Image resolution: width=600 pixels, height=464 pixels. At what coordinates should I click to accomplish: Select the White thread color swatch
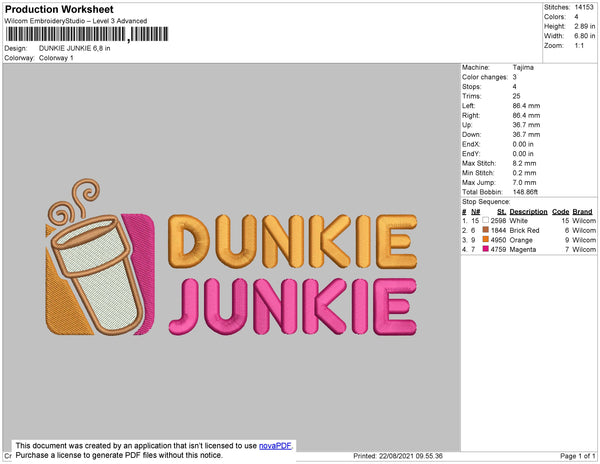486,220
